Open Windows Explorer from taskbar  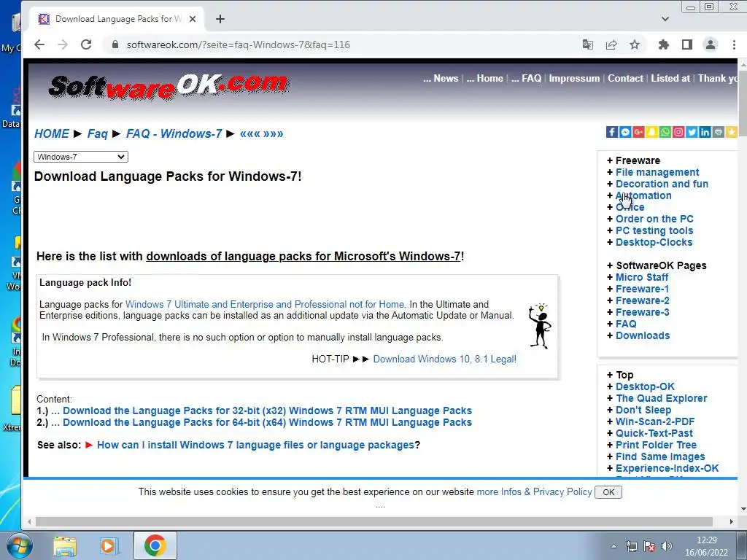[x=65, y=545]
